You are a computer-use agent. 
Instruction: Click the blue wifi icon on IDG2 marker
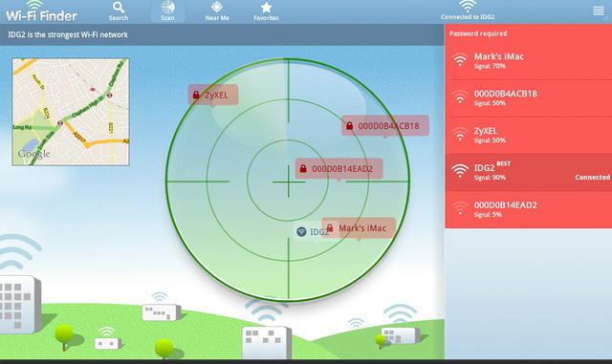[x=301, y=232]
